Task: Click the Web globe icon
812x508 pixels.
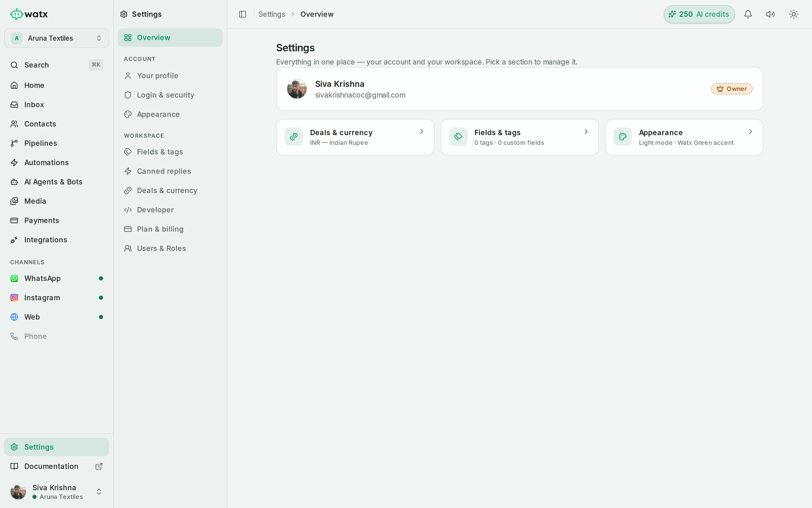Action: (x=14, y=317)
